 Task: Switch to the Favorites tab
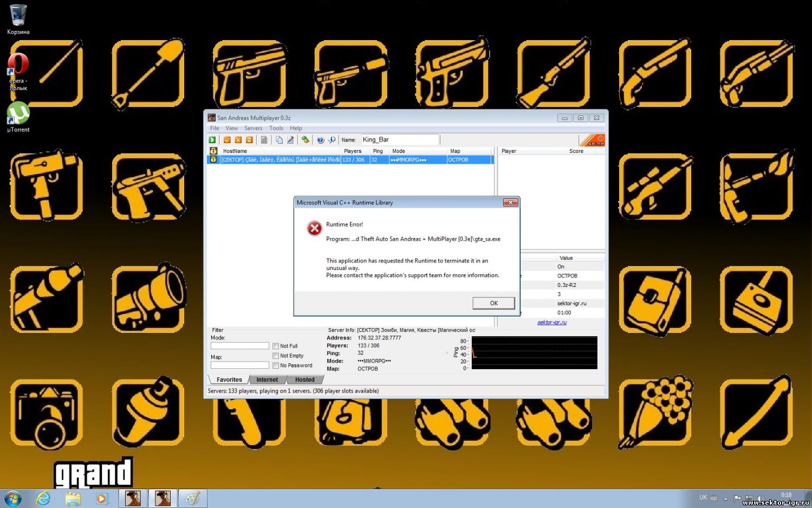(x=229, y=380)
